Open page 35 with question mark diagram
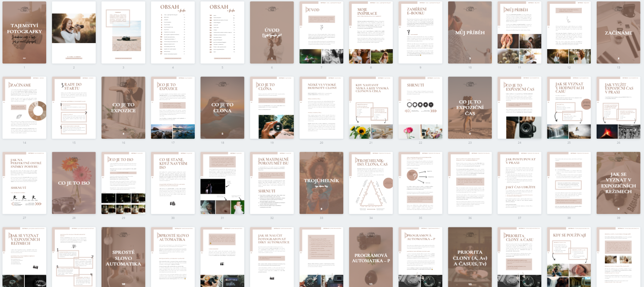Screen dimensions: 644x287 coord(421,183)
